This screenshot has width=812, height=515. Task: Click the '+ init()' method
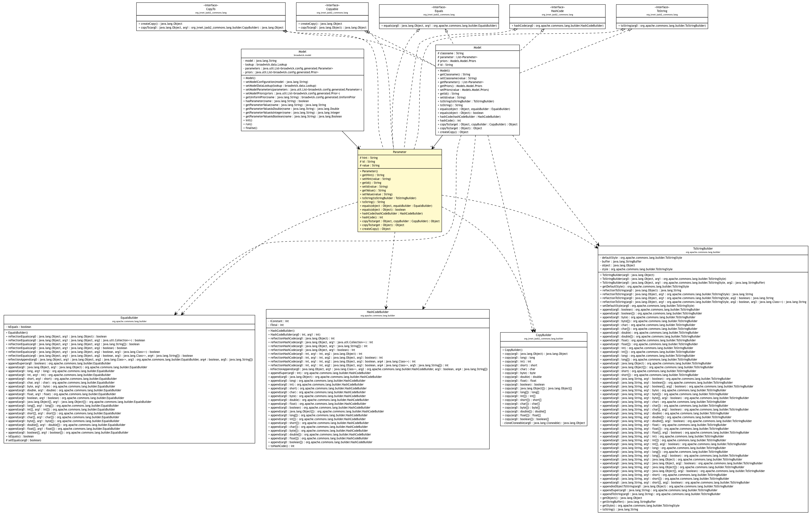(x=247, y=120)
